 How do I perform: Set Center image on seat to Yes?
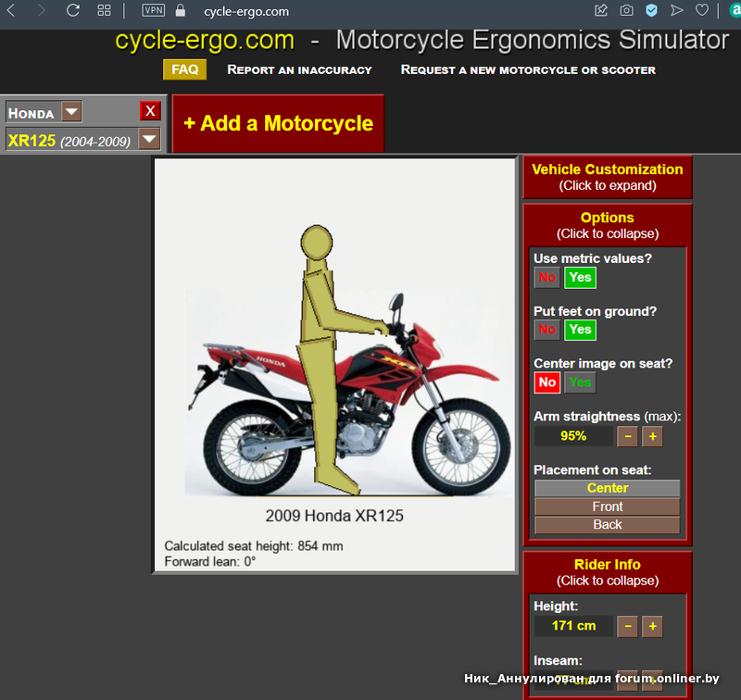pos(580,382)
